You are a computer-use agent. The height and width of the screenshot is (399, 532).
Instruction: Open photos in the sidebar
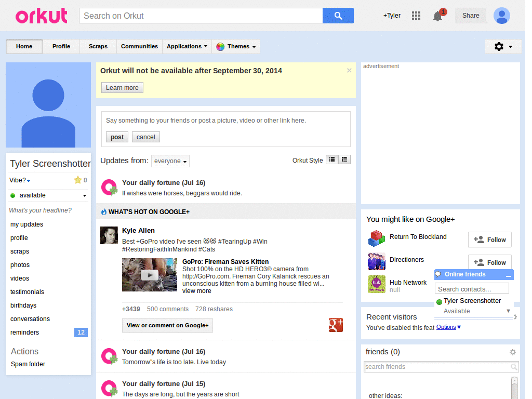(x=20, y=265)
